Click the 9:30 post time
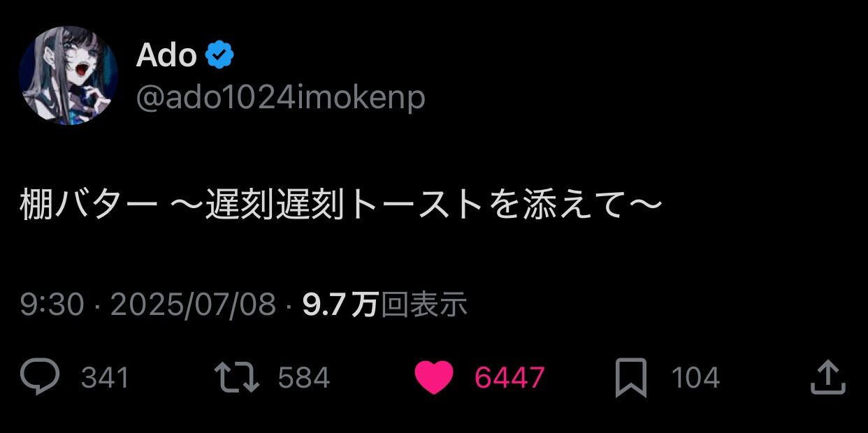The height and width of the screenshot is (433, 868). [x=52, y=305]
